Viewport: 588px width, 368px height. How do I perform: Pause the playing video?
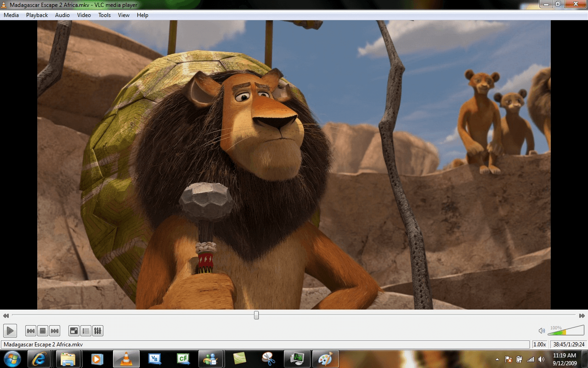[x=10, y=330]
